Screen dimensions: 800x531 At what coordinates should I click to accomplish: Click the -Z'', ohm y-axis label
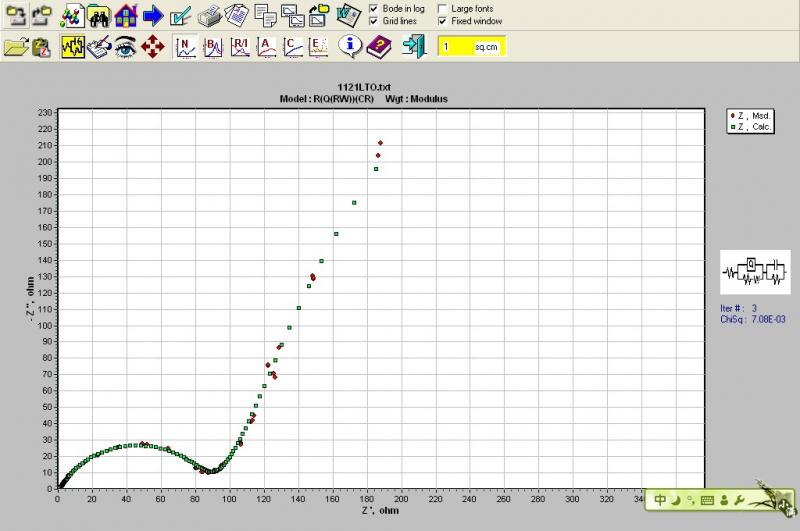tap(30, 299)
